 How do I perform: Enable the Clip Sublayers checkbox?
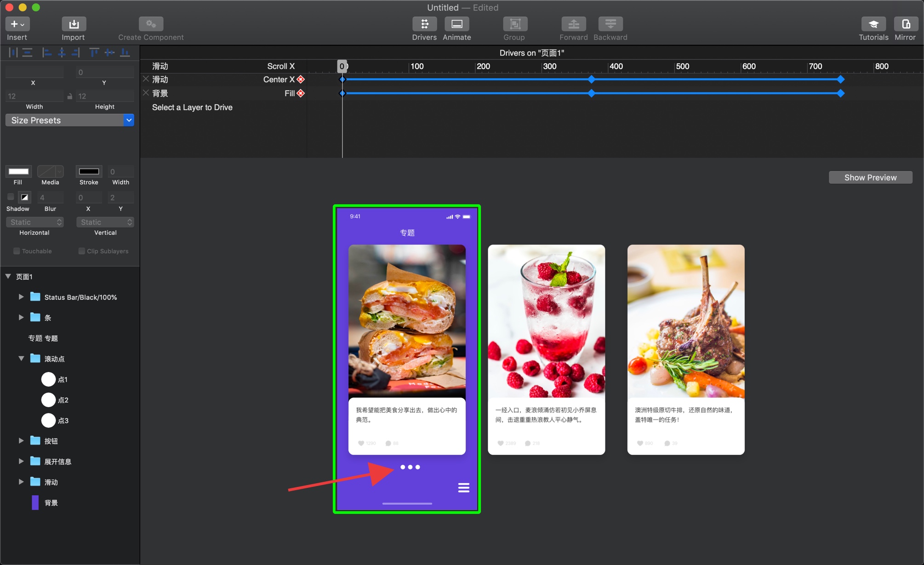81,251
